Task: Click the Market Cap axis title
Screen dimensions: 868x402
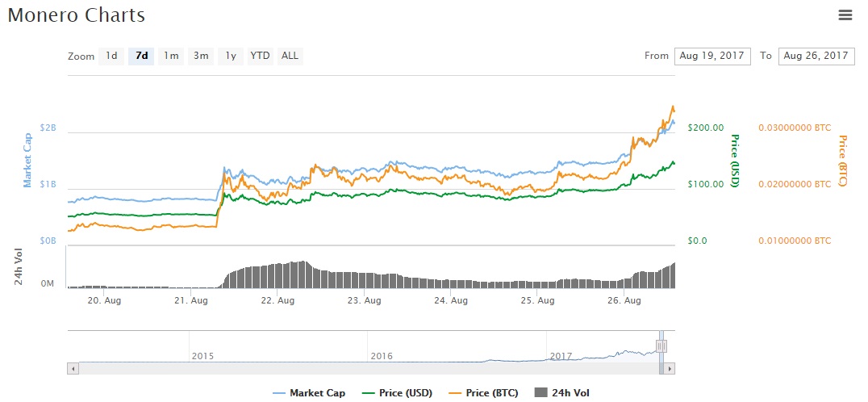Action: click(x=27, y=160)
